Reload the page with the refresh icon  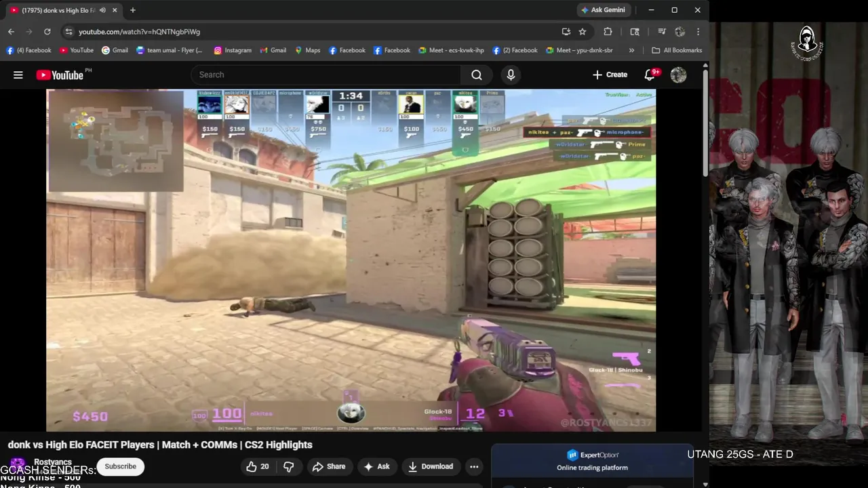[x=47, y=31]
